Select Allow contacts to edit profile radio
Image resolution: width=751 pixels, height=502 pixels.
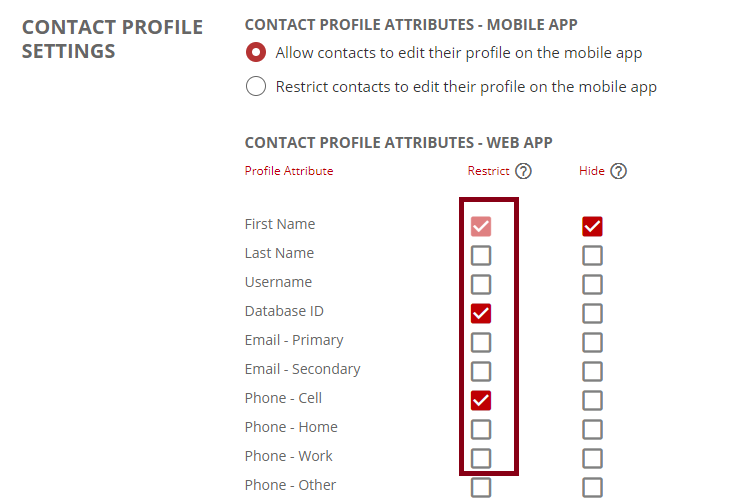tap(256, 53)
